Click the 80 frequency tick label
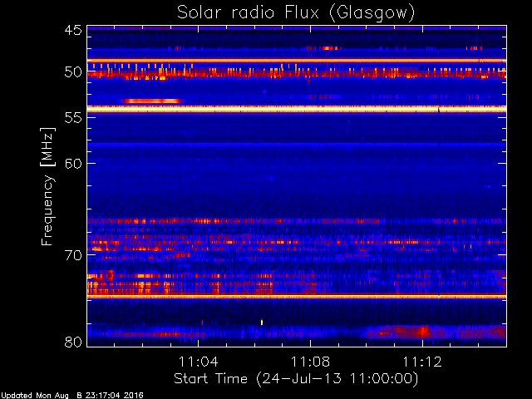The height and width of the screenshot is (399, 532). pos(73,342)
